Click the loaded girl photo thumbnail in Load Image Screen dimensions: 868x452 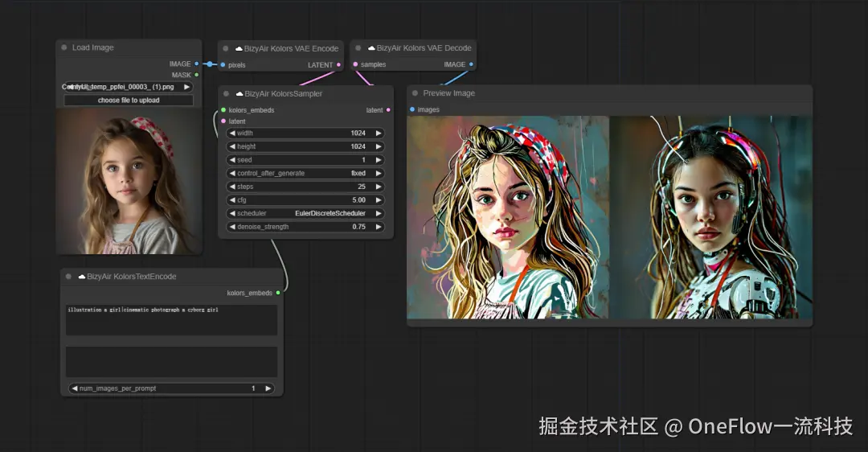pos(129,182)
